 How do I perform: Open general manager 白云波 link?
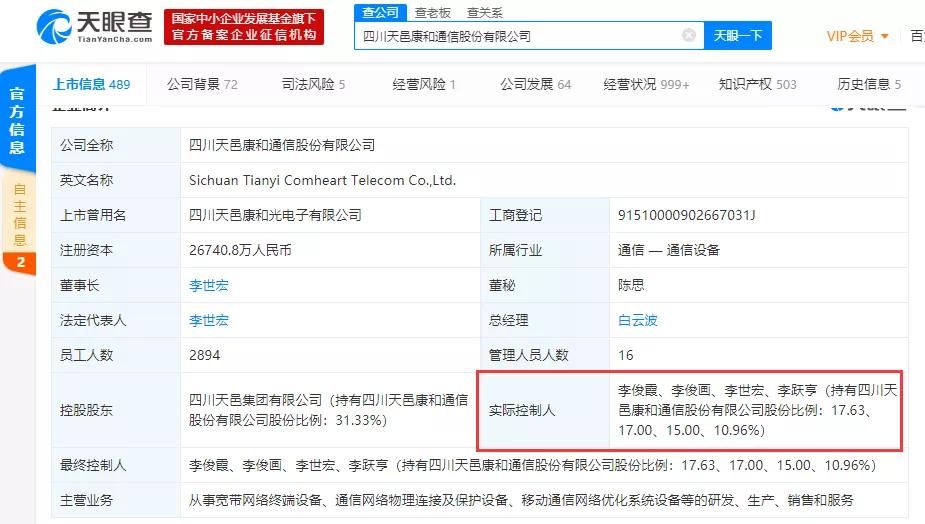[x=638, y=320]
